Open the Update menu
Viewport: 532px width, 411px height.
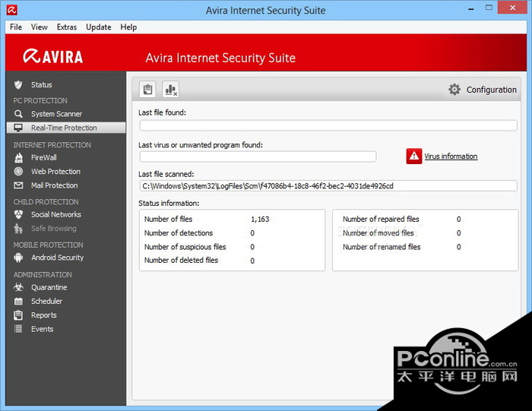click(99, 27)
